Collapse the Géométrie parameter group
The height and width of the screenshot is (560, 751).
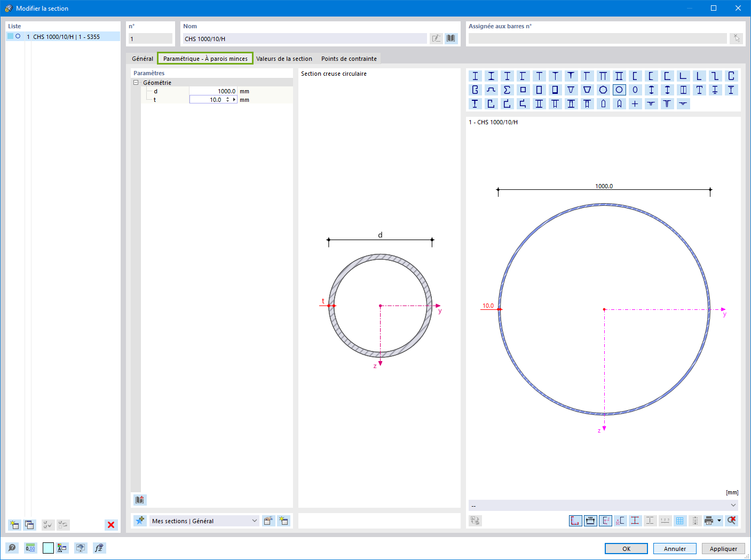[x=136, y=83]
